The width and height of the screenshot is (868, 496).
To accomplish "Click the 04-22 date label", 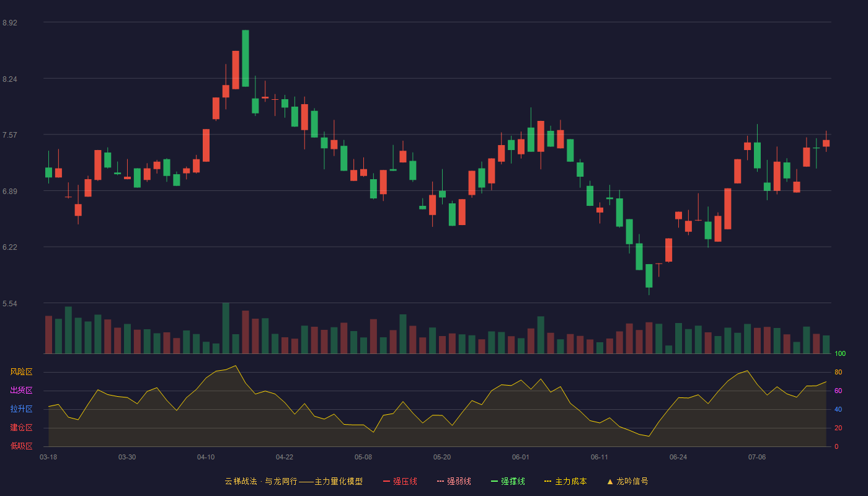I will click(x=285, y=457).
